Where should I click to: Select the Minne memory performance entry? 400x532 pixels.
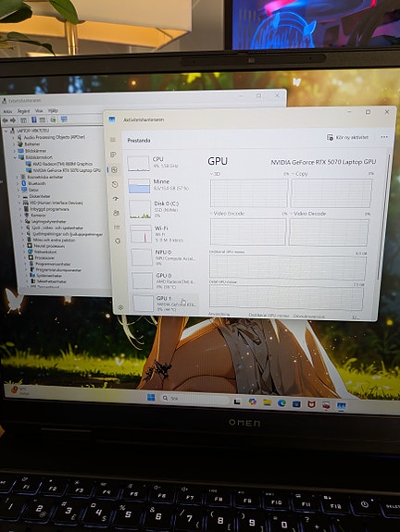(162, 185)
